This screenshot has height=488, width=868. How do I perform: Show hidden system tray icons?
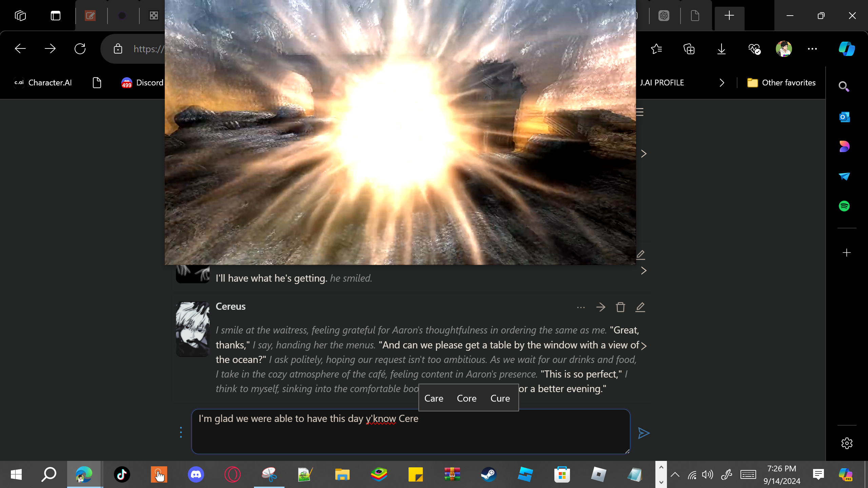tap(675, 474)
